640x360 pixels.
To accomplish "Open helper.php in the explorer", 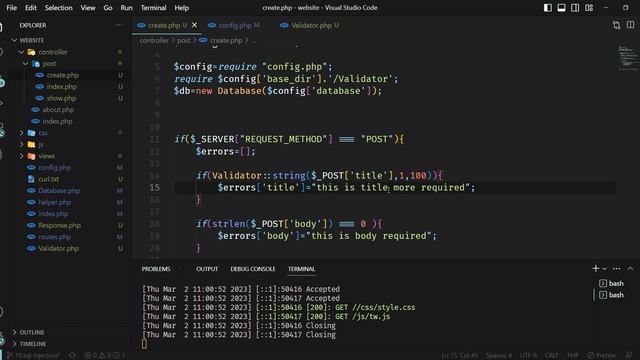I will point(54,202).
